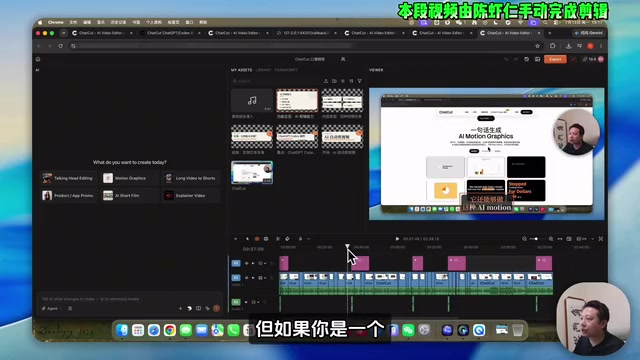Choose the Long Video to Shorts template
Viewport: 640px width, 360px height.
191,178
